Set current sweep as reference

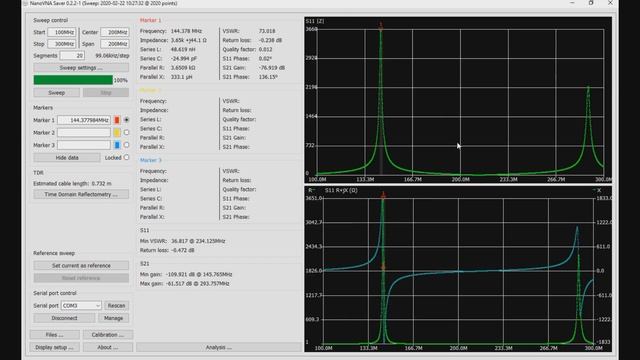(81, 265)
